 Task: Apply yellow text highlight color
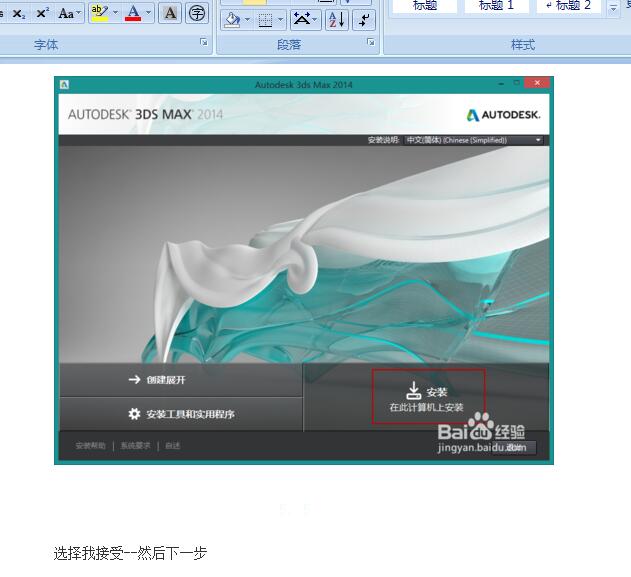[98, 14]
